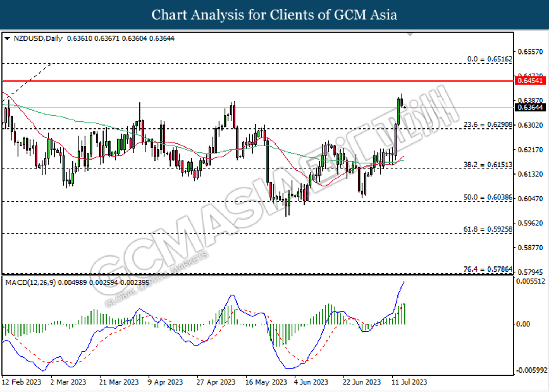Click the NZDUSD,Daily symbol label
This screenshot has width=549, height=392.
[38, 38]
